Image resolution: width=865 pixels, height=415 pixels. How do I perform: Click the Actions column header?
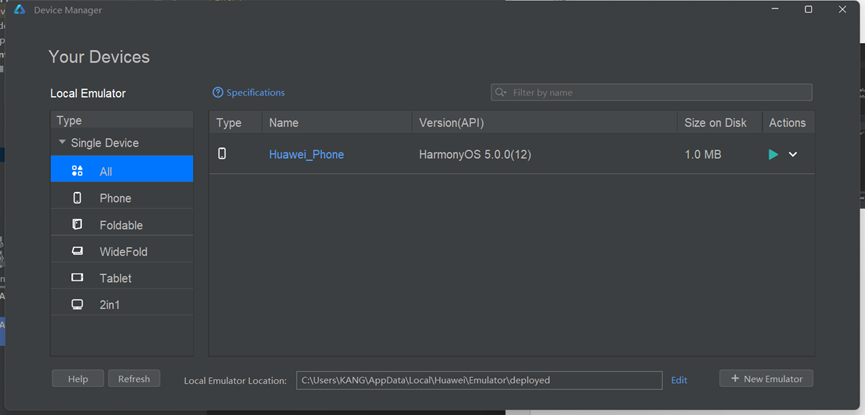click(x=788, y=123)
